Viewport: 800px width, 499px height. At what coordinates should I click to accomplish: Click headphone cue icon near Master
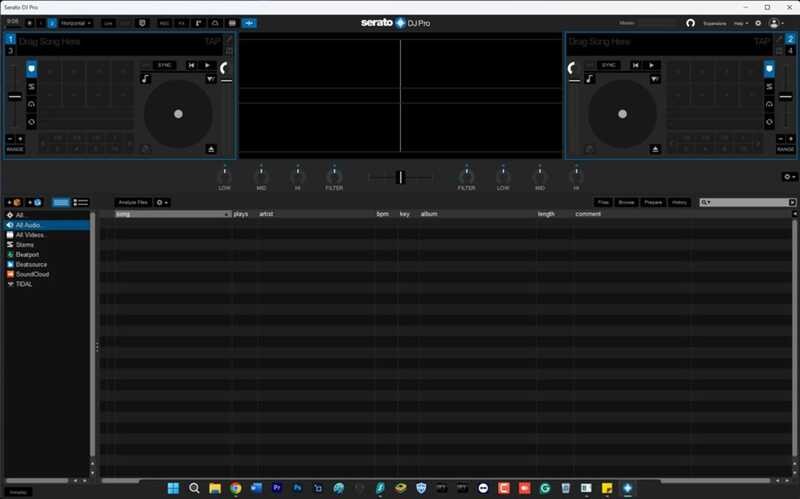(690, 23)
